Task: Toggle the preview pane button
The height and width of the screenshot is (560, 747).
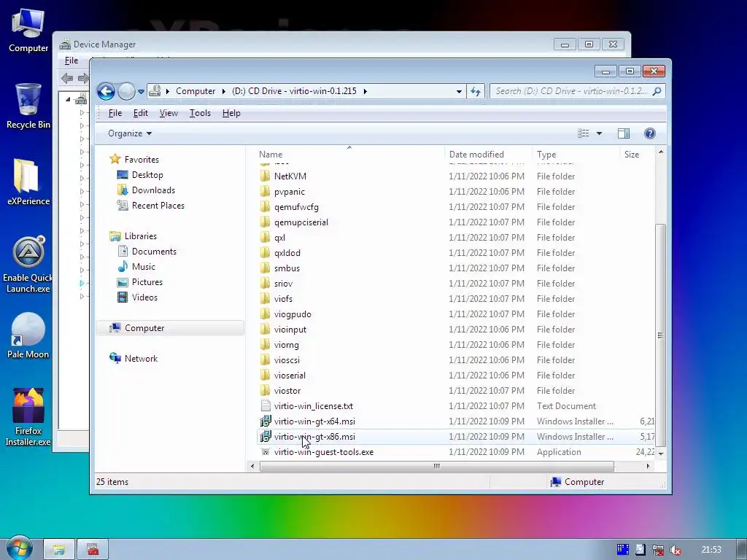Action: click(x=624, y=133)
